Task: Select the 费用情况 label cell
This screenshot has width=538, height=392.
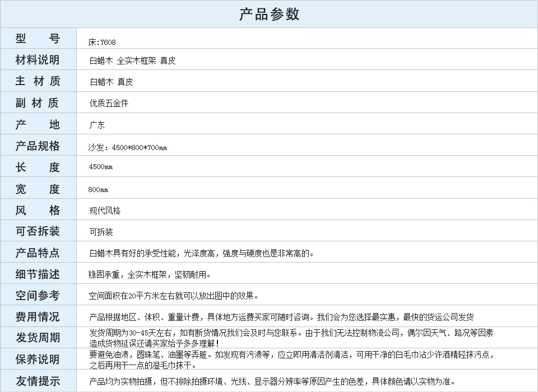Action: tap(38, 316)
